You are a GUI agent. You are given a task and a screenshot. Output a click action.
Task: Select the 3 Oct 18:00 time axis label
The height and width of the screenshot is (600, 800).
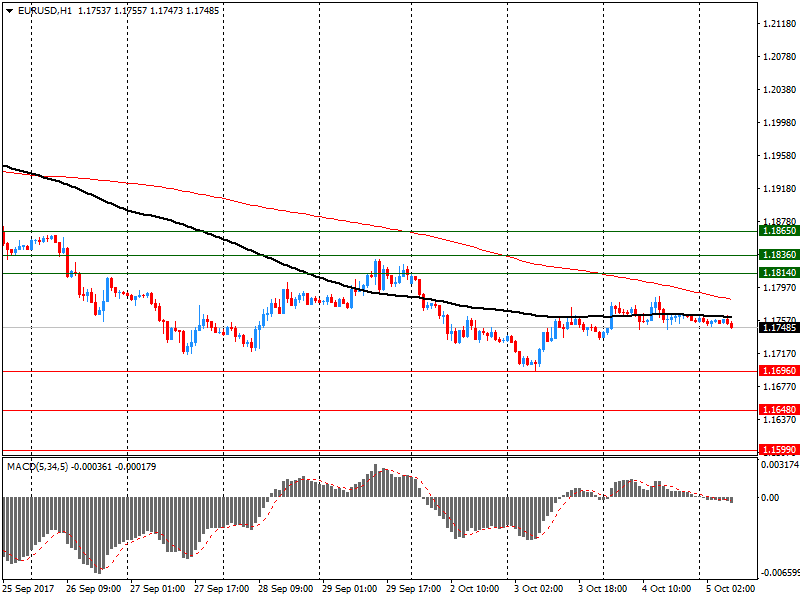tap(603, 589)
